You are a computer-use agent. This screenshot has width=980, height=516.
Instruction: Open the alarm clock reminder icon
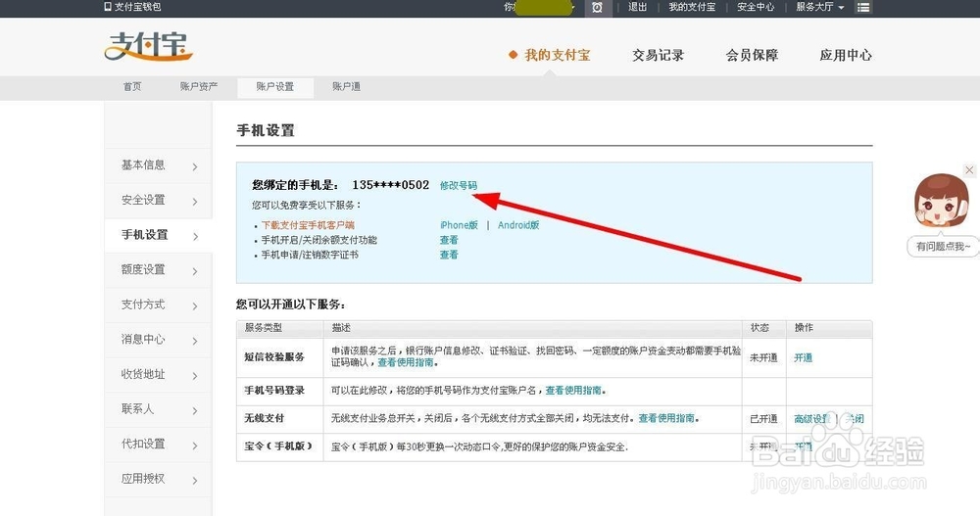(597, 8)
